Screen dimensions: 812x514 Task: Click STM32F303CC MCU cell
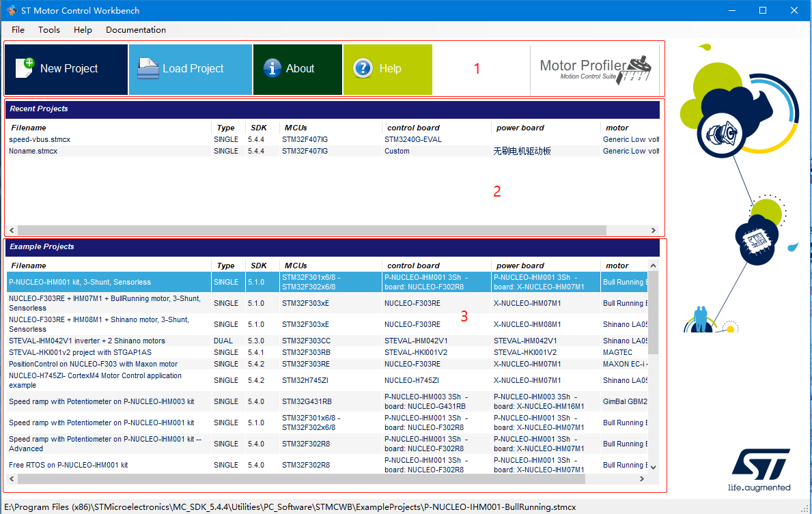pyautogui.click(x=306, y=341)
